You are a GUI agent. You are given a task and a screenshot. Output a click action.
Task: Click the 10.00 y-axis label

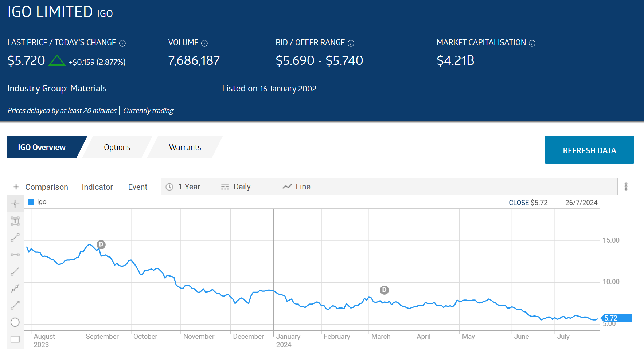coord(611,282)
